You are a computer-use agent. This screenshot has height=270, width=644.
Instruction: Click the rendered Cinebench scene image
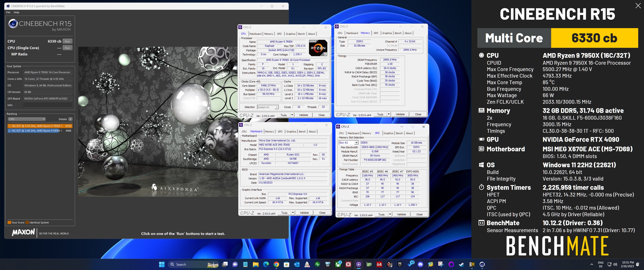pos(158,121)
